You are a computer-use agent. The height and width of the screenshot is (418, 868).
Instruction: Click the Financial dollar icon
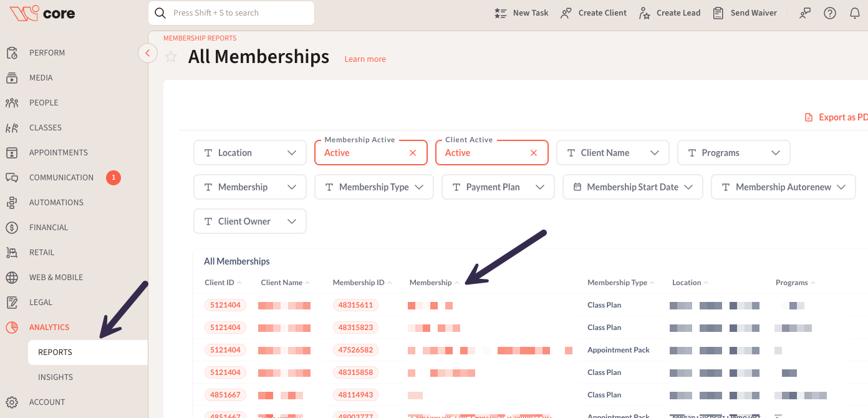(x=12, y=228)
